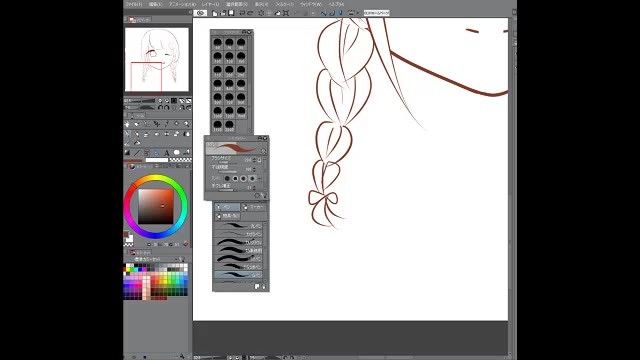
Task: Select the no anti-aliasing option
Action: point(227,178)
